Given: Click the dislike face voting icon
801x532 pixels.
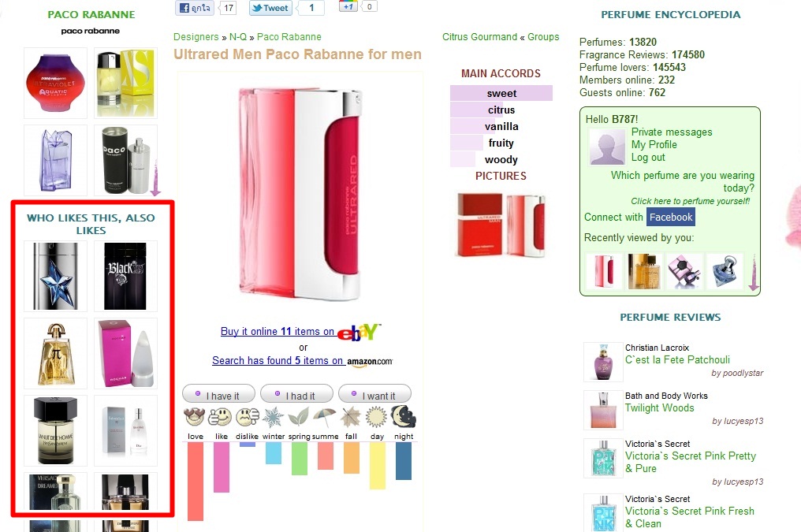Looking at the screenshot, I should 248,417.
